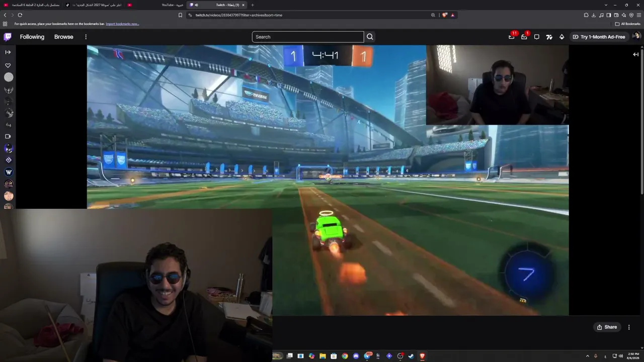Open Brave Shields lion icon

pos(445,15)
